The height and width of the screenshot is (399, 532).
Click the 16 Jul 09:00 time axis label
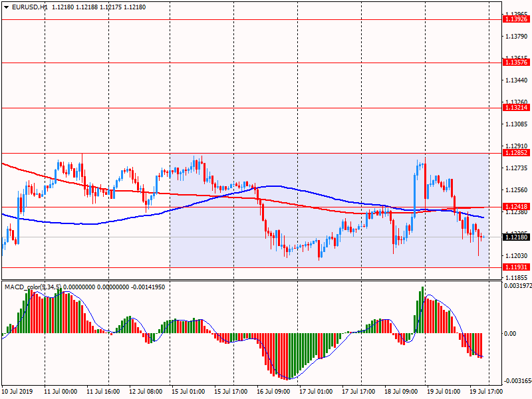(x=273, y=392)
